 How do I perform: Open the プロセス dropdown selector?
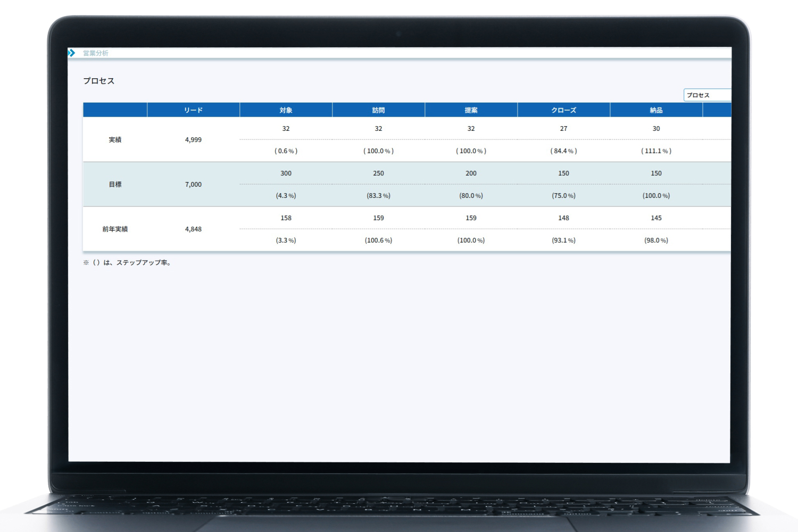(707, 95)
